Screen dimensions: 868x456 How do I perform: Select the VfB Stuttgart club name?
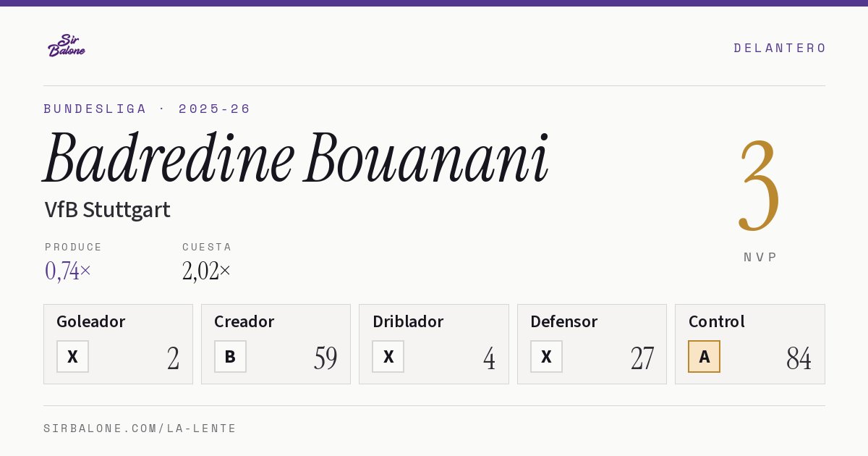click(x=107, y=210)
